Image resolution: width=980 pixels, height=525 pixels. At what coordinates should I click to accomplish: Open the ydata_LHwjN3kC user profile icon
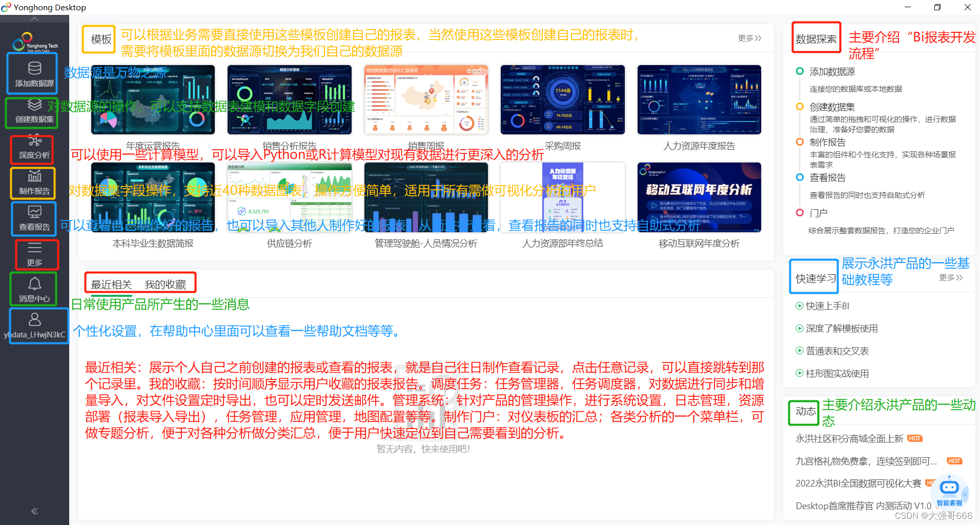point(35,323)
